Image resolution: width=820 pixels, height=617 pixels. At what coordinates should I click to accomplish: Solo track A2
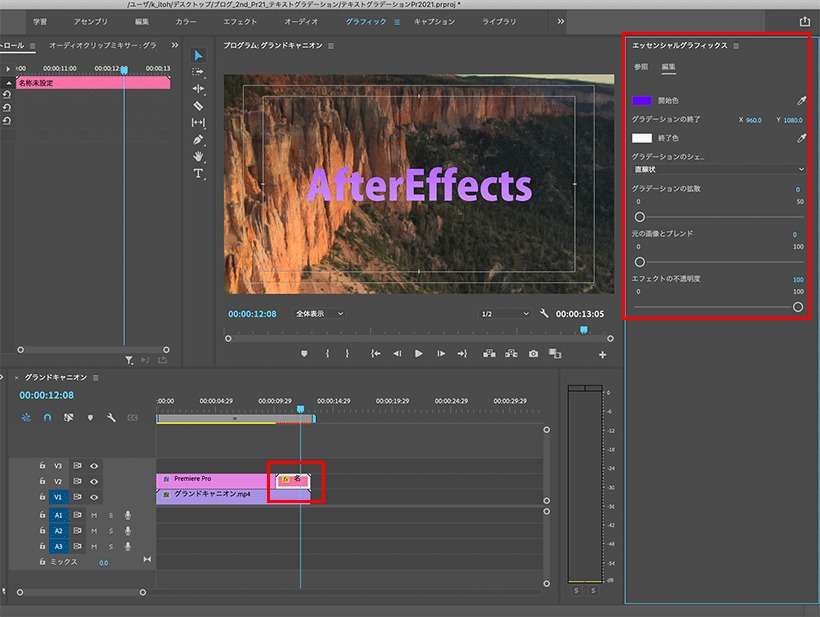(x=111, y=531)
